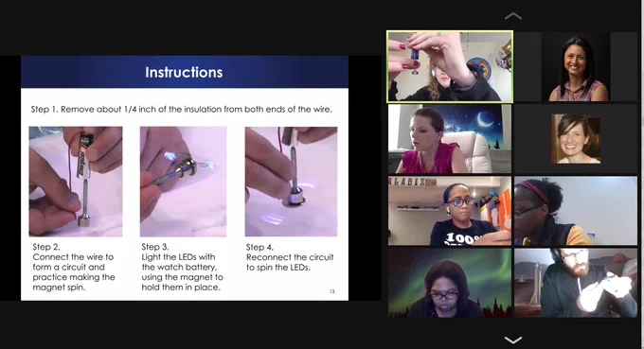
Task: Select the bearded man with headphones tile
Action: pyautogui.click(x=576, y=283)
